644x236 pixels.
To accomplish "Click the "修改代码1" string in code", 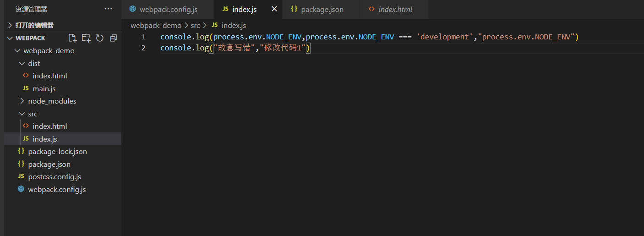I will (x=283, y=48).
